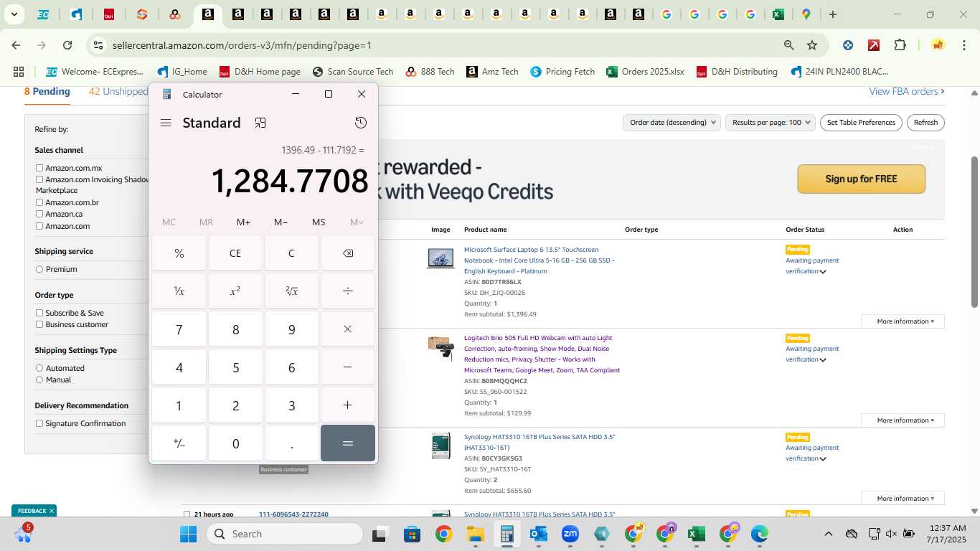
Task: Open Outlook from the taskbar
Action: [539, 534]
